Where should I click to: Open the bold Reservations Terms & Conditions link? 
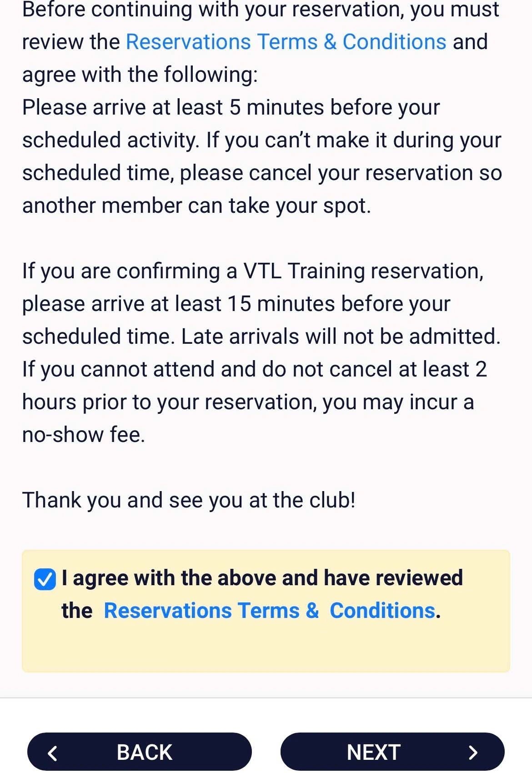click(x=270, y=611)
